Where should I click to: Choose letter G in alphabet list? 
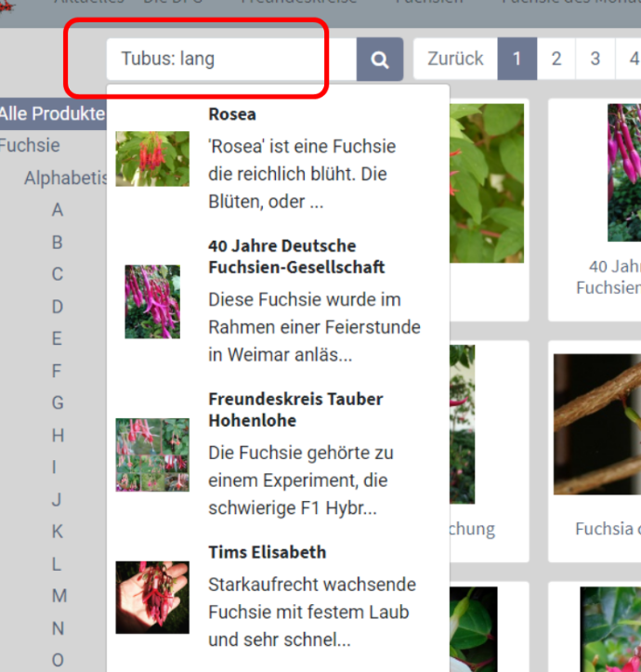[x=58, y=402]
